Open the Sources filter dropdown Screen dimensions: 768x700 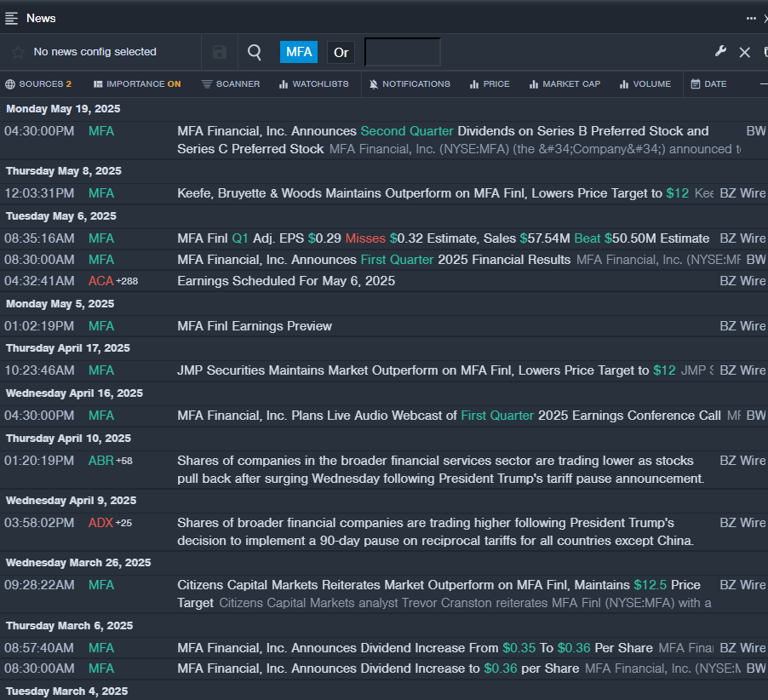[x=38, y=84]
